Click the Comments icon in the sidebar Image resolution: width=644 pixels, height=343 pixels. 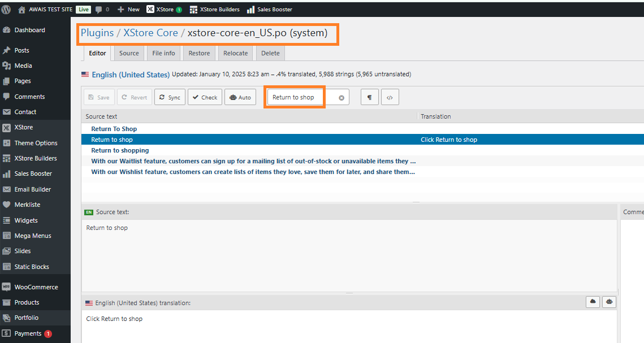coord(7,97)
